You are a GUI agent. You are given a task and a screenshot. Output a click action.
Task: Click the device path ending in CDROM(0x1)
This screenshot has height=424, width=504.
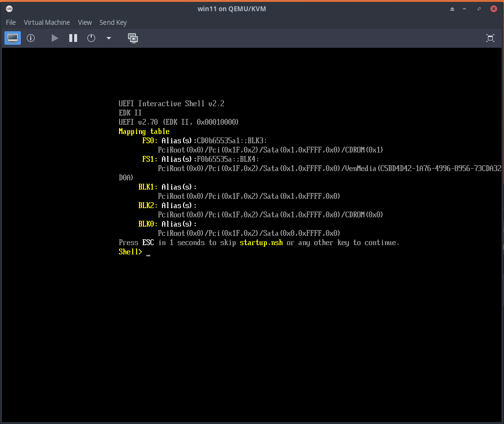tap(270, 150)
